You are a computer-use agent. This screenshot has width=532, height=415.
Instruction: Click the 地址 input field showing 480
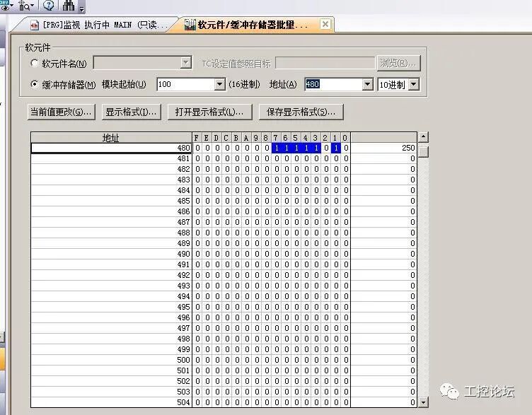point(333,84)
